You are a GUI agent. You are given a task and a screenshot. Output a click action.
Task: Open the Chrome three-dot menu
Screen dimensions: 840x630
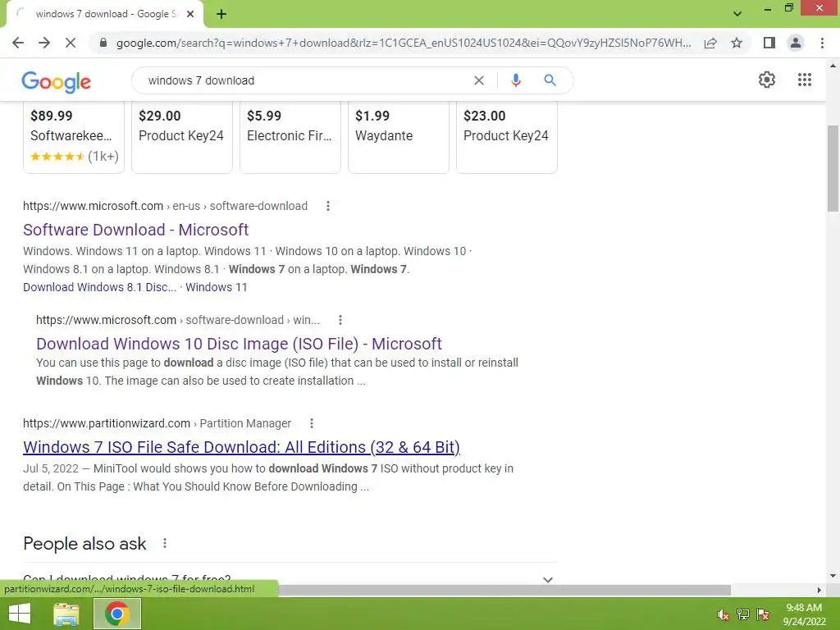pyautogui.click(x=822, y=43)
